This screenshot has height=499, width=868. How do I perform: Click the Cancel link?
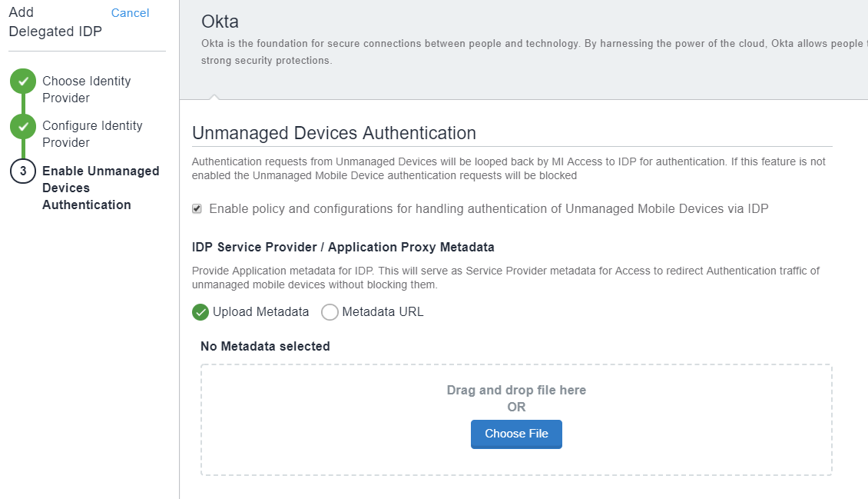[130, 13]
